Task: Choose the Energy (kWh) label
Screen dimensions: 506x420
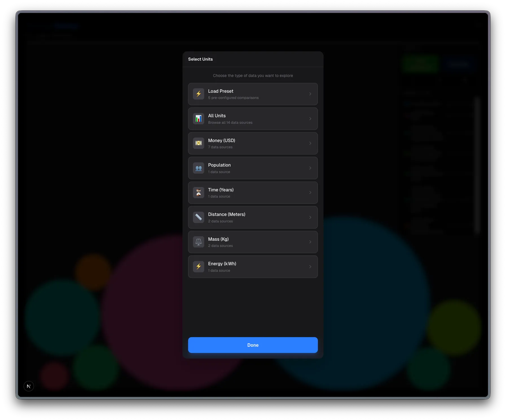Action: [x=222, y=264]
